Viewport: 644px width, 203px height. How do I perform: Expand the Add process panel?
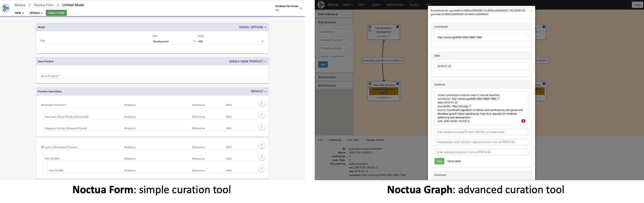pyautogui.click(x=334, y=85)
